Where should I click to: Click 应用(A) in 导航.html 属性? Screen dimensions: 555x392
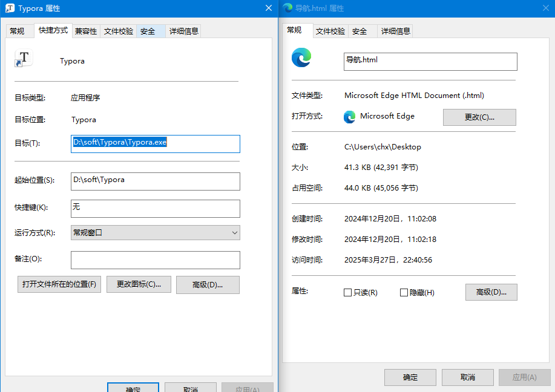[x=525, y=377]
